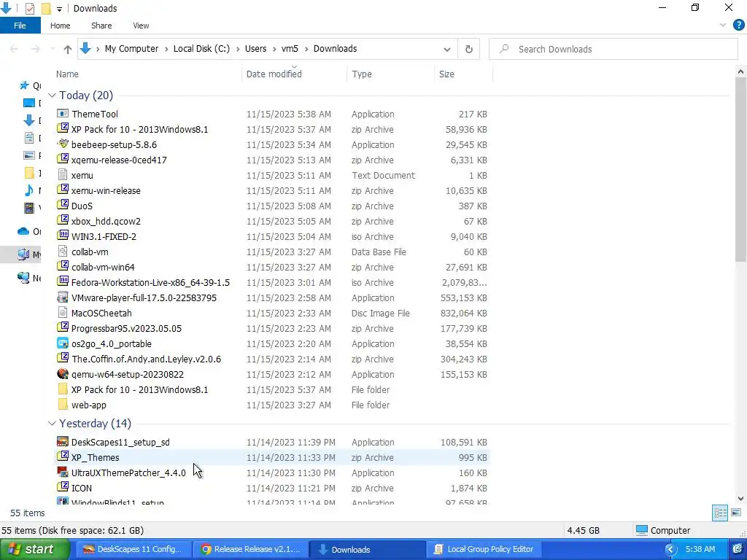The height and width of the screenshot is (560, 747).
Task: Switch to the View ribbon tab
Action: pos(141,26)
